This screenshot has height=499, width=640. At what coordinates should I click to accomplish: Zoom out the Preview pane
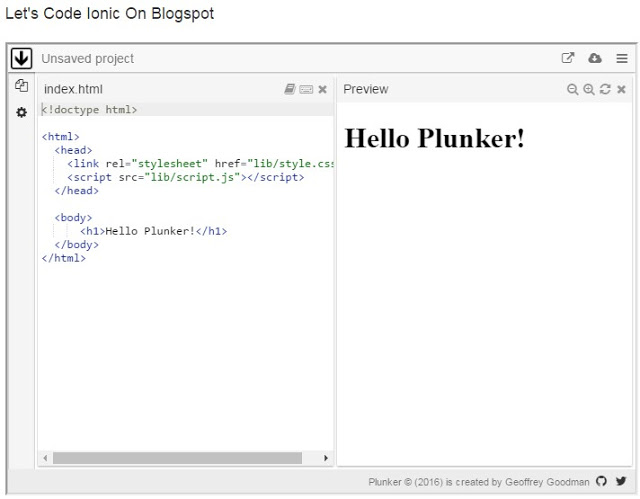tap(572, 89)
